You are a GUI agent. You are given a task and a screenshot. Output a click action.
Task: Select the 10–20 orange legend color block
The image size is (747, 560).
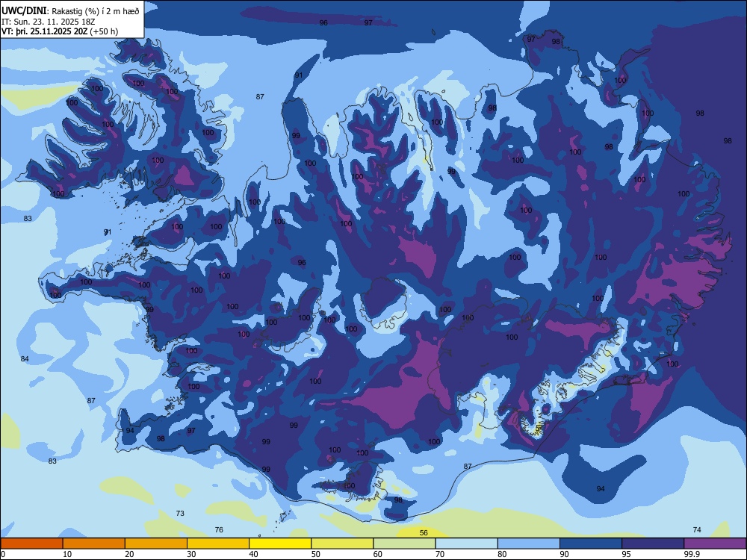[94, 544]
